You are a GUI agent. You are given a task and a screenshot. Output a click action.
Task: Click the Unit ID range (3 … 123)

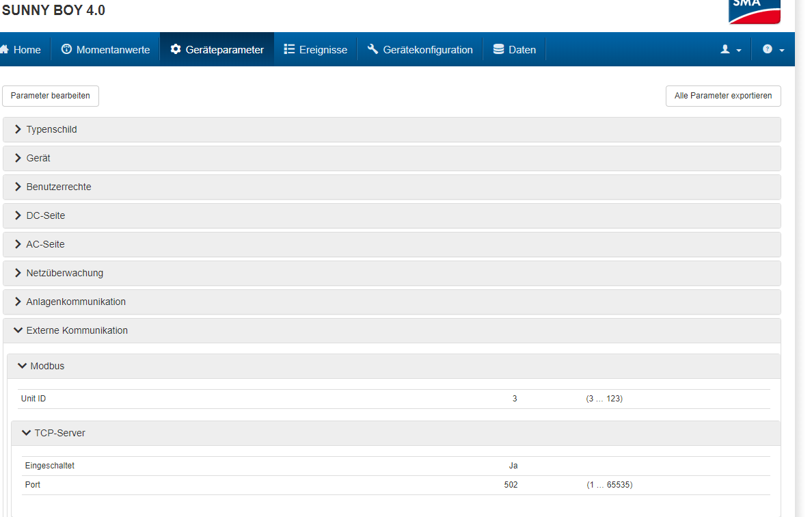click(604, 399)
